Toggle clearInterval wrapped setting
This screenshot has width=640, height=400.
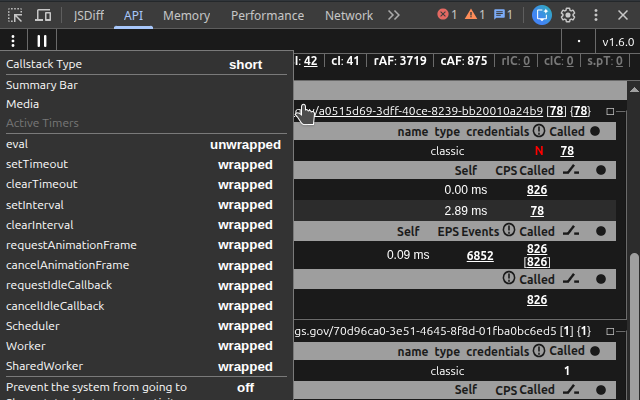245,224
